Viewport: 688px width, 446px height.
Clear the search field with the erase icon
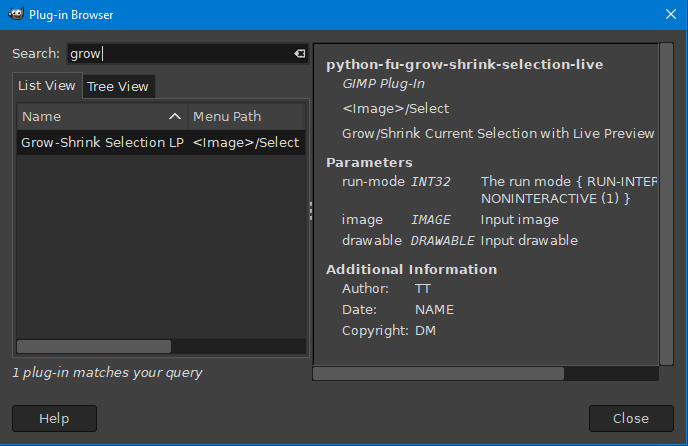[300, 54]
